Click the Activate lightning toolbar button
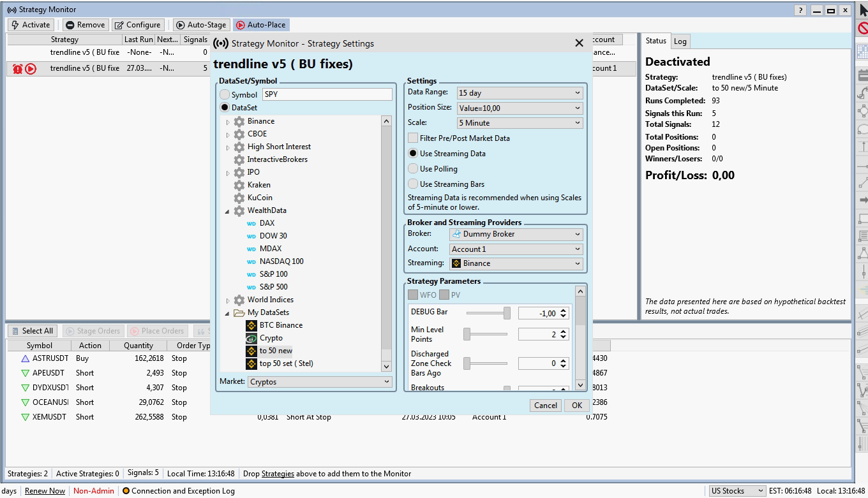Image resolution: width=868 pixels, height=498 pixels. click(x=31, y=25)
